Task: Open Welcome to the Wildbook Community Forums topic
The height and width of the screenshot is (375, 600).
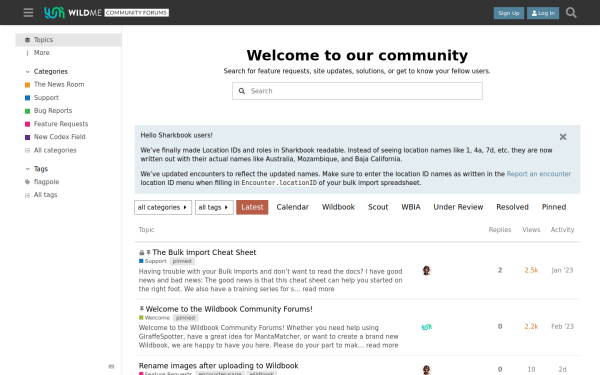Action: (229, 309)
